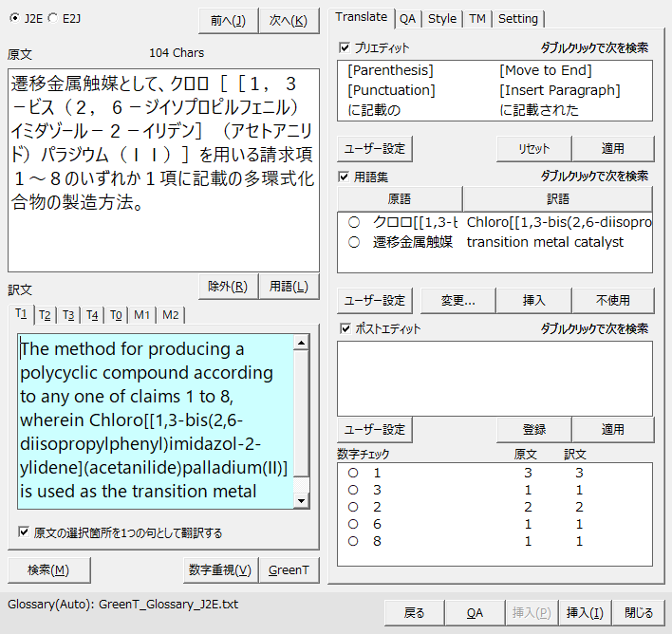This screenshot has width=672, height=634.
Task: Click the 次へ(K) next button
Action: tap(289, 21)
